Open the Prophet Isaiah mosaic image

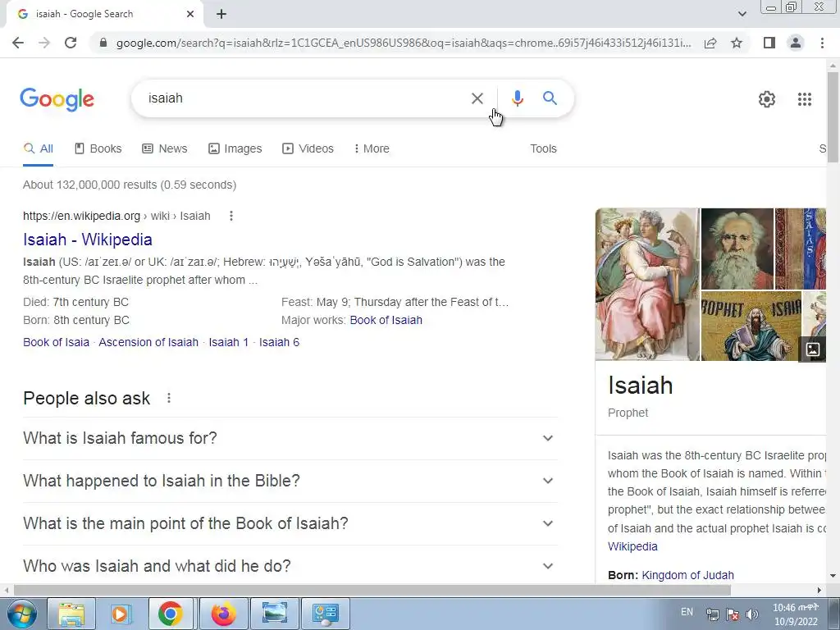[751, 326]
